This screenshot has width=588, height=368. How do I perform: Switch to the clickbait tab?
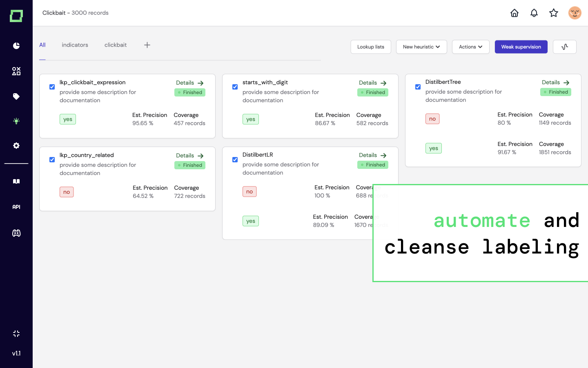pyautogui.click(x=116, y=45)
